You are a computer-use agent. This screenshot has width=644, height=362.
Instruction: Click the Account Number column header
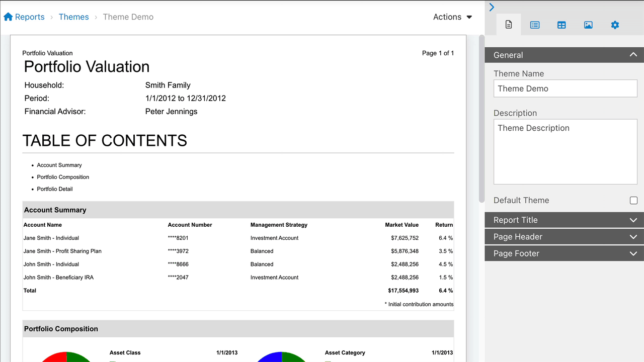pos(190,225)
